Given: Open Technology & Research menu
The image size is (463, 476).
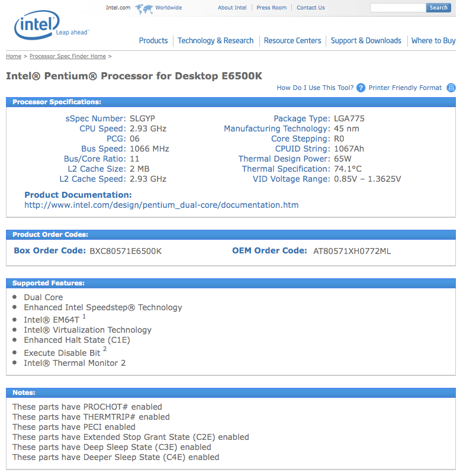Looking at the screenshot, I should (x=216, y=41).
